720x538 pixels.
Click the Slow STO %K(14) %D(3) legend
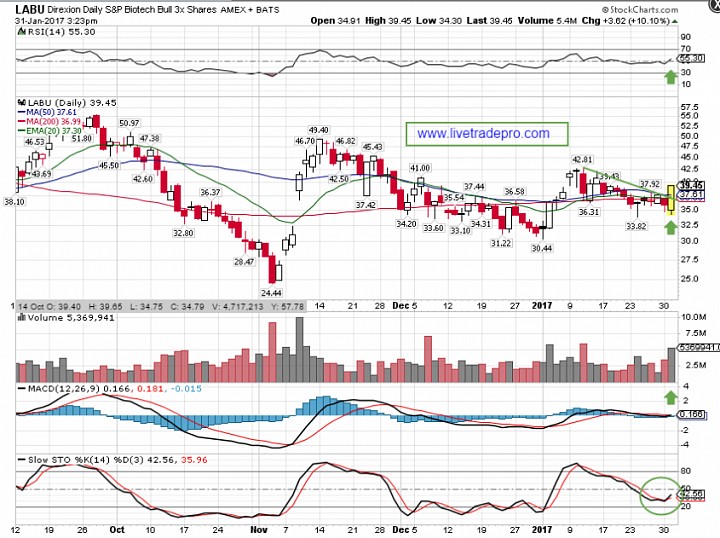[x=86, y=460]
